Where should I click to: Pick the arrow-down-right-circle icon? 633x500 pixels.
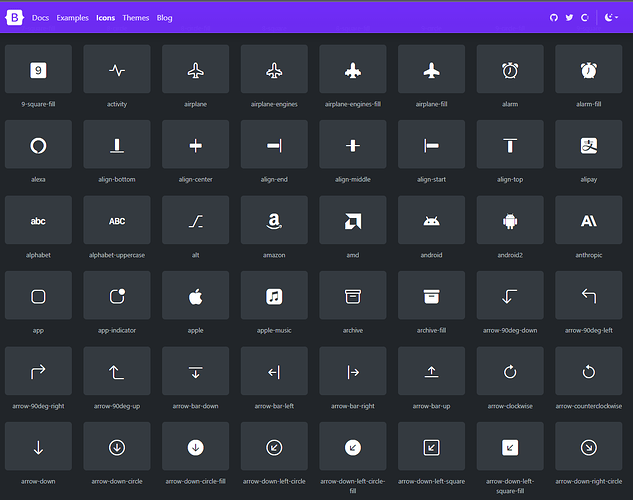pos(589,446)
